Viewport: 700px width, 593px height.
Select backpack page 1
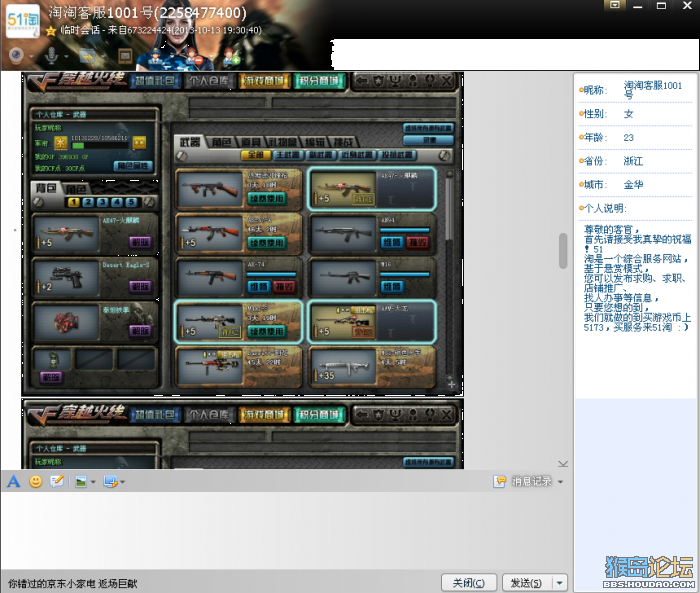[74, 202]
